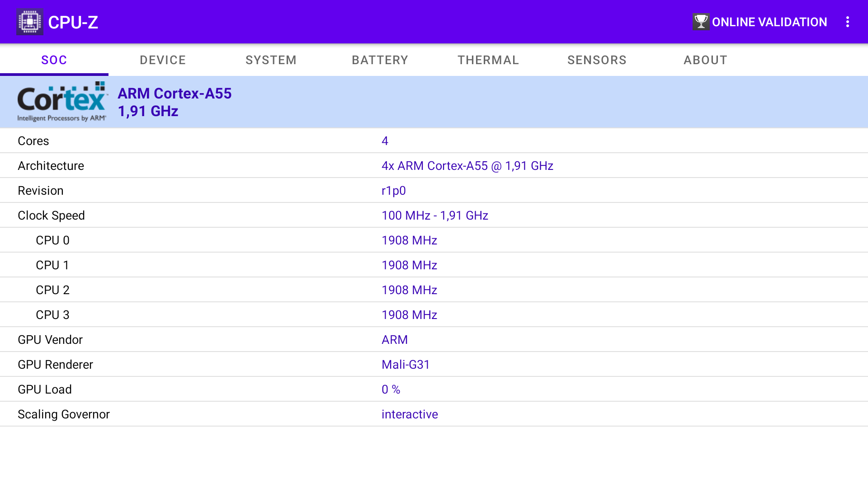Switch to the DEVICE tab
The height and width of the screenshot is (488, 868).
coord(163,60)
